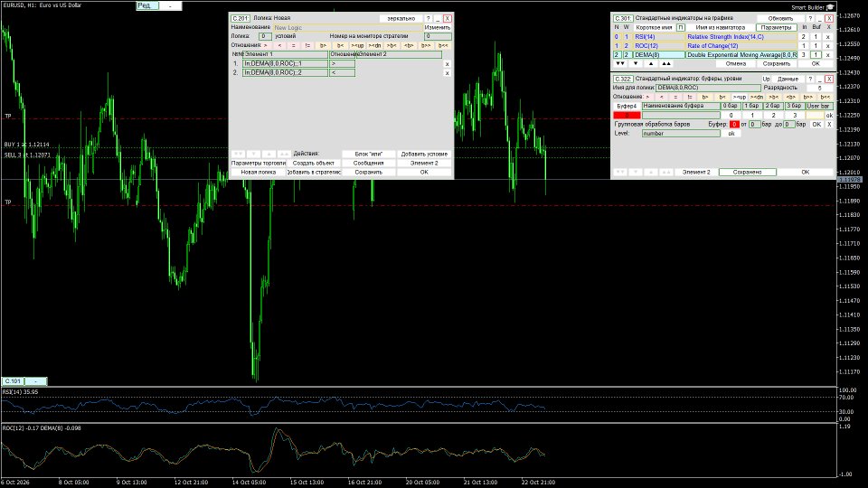Choose '=' relation in C.201 logic panel
Screen dimensions: 868x488
click(x=293, y=45)
